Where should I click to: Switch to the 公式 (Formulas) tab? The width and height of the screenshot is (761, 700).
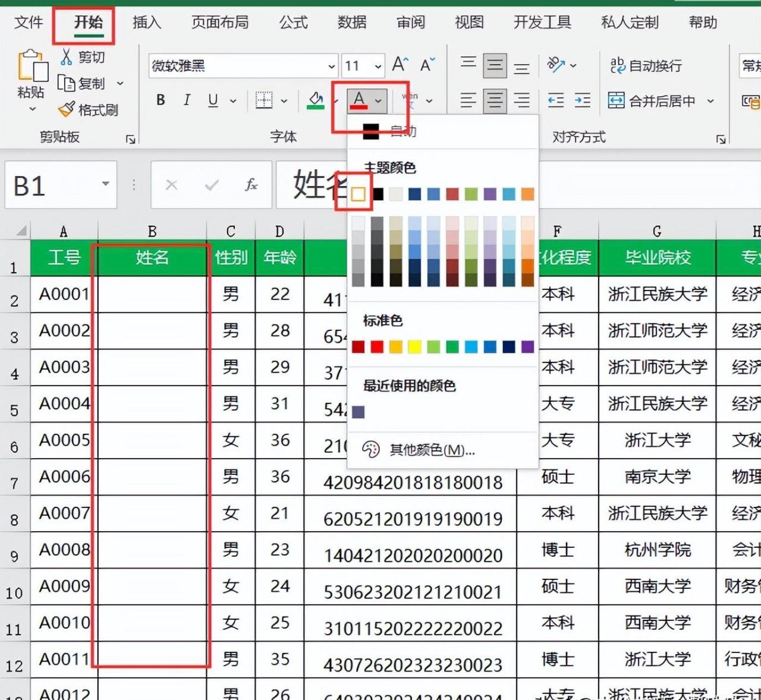[x=293, y=22]
